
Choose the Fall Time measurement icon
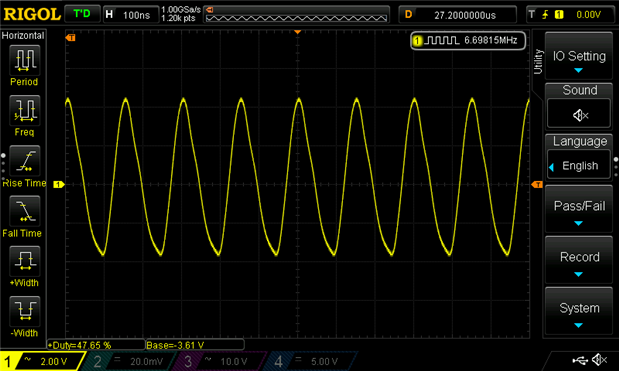click(24, 211)
